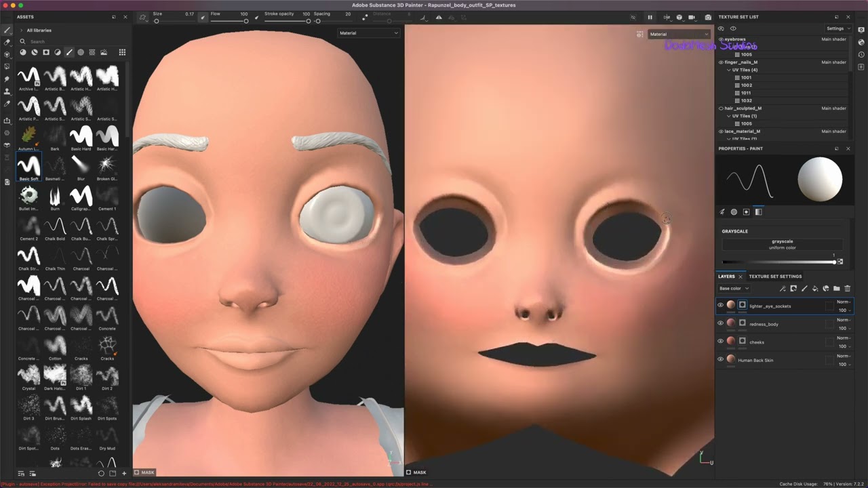
Task: Switch assets to grid view icon
Action: (x=122, y=52)
